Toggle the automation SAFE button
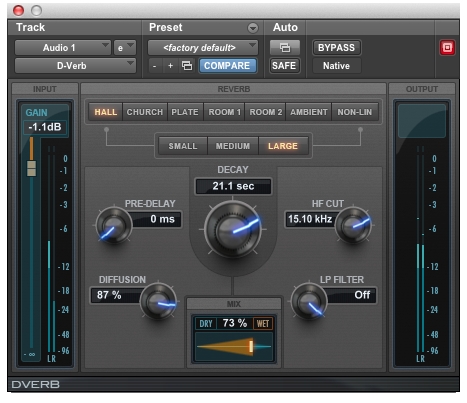The height and width of the screenshot is (403, 467). 284,65
